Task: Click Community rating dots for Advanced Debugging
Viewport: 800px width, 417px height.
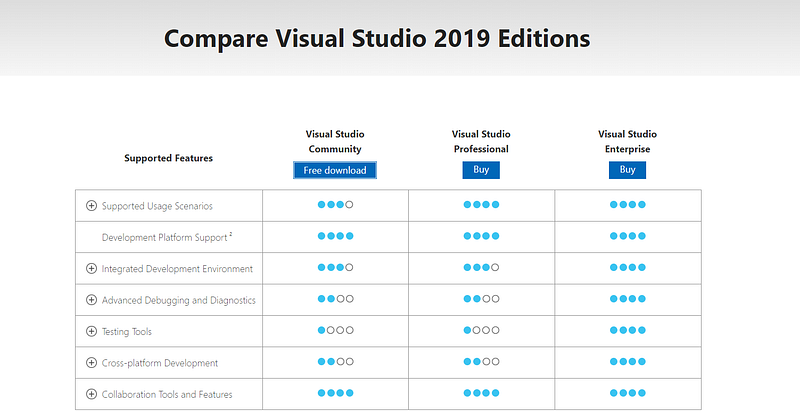Action: click(335, 299)
